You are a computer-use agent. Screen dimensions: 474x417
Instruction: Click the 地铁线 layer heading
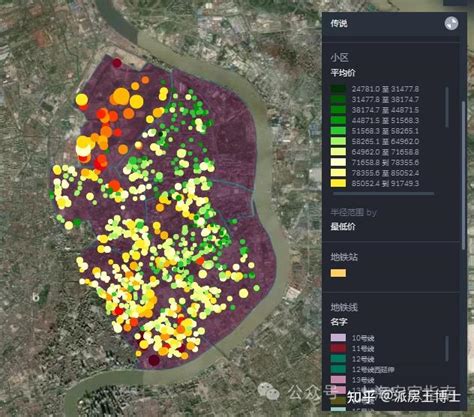point(344,307)
